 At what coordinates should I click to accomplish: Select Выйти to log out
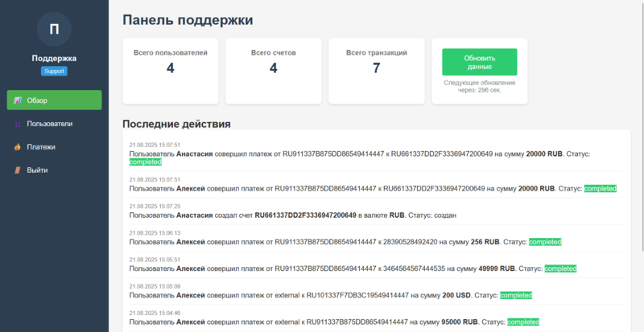(x=54, y=170)
